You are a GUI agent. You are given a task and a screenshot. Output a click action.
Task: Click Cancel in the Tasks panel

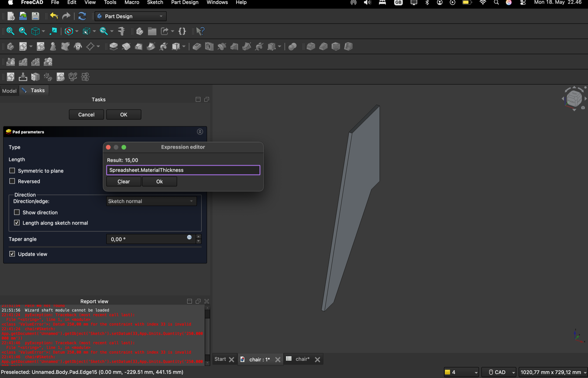86,115
